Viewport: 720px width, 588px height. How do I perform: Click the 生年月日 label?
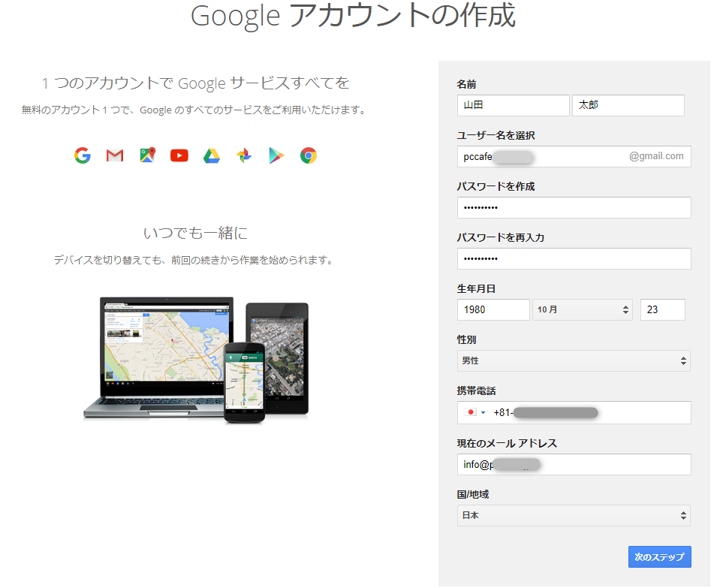tap(476, 288)
